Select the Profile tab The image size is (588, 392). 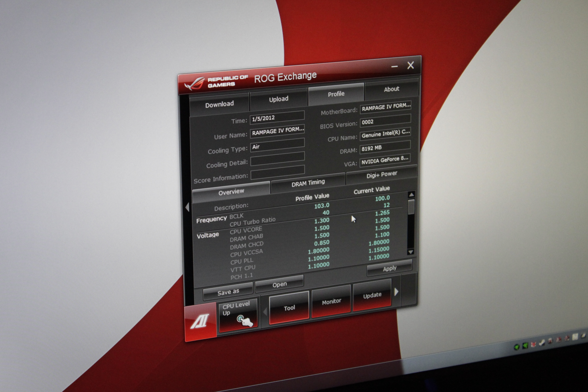(336, 94)
